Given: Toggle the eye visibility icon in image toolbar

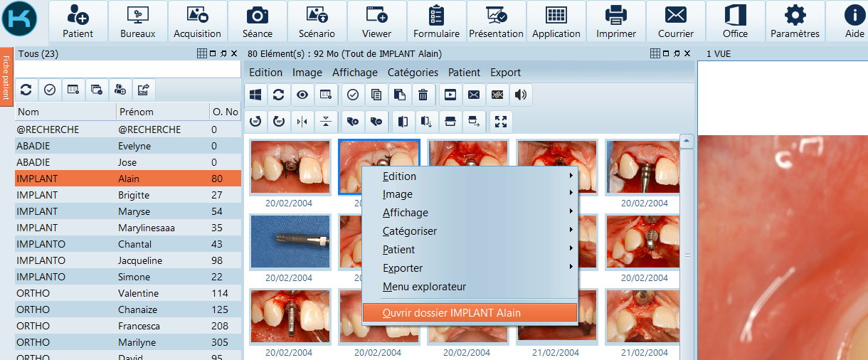Looking at the screenshot, I should pos(302,95).
